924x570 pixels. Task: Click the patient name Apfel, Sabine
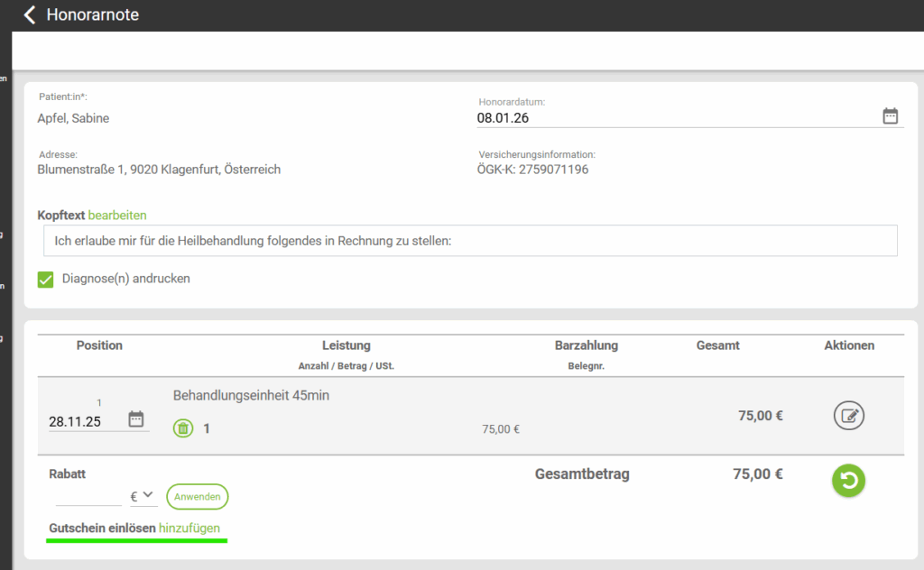[73, 118]
